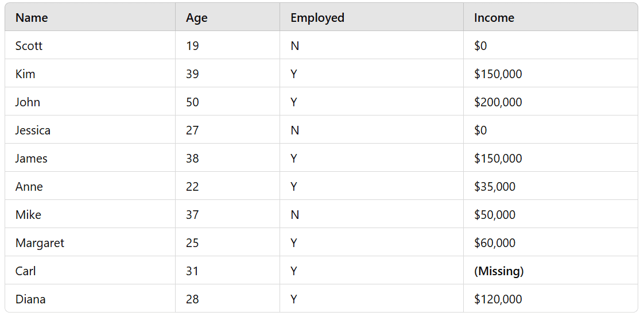Click the Name column header
This screenshot has width=644, height=316.
tap(90, 18)
